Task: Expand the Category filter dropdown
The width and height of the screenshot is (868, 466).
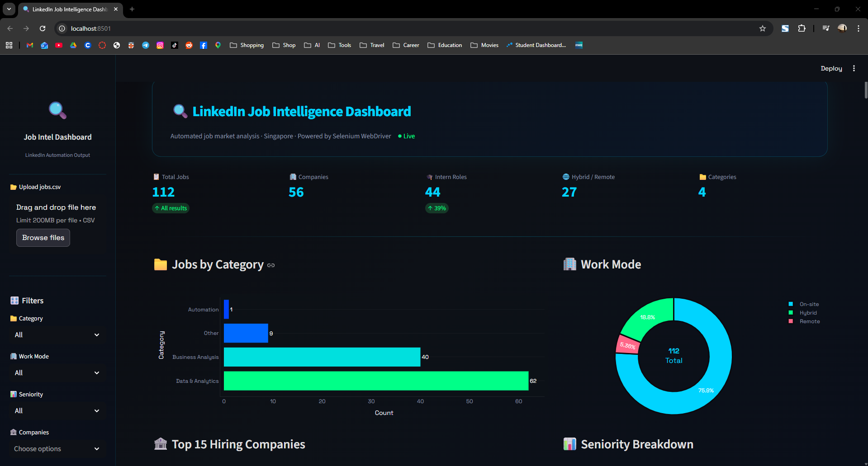Action: click(x=57, y=335)
